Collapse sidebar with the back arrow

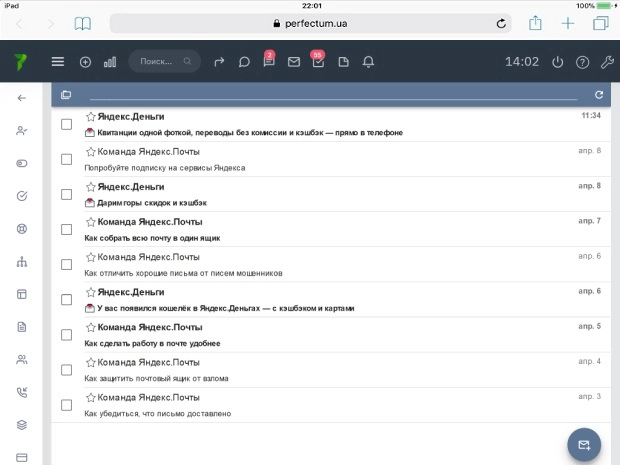(x=22, y=98)
